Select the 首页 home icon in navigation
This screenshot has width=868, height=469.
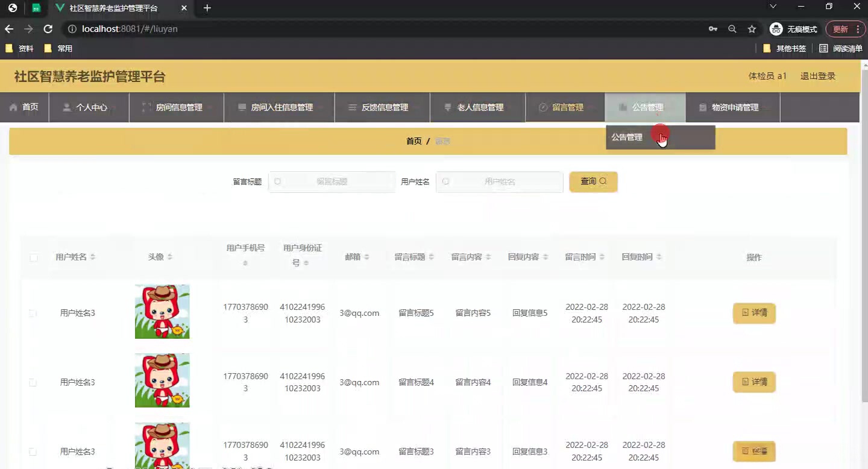[14, 107]
